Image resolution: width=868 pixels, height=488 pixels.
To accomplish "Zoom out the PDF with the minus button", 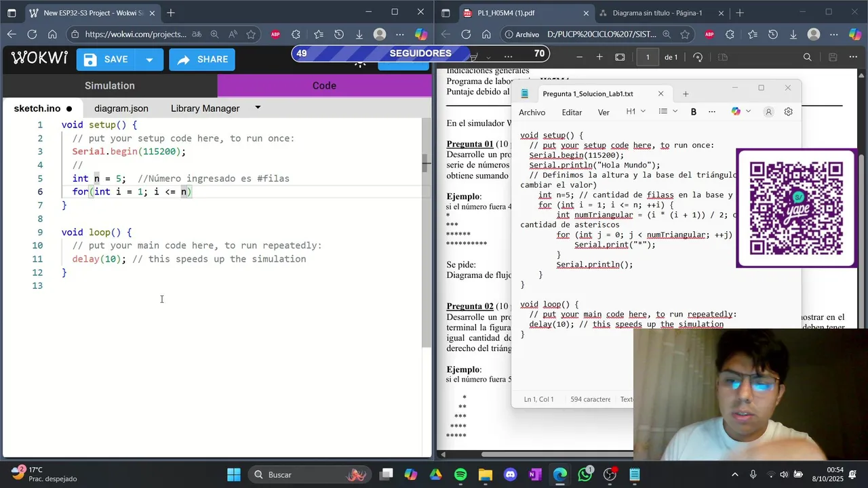I will [581, 58].
